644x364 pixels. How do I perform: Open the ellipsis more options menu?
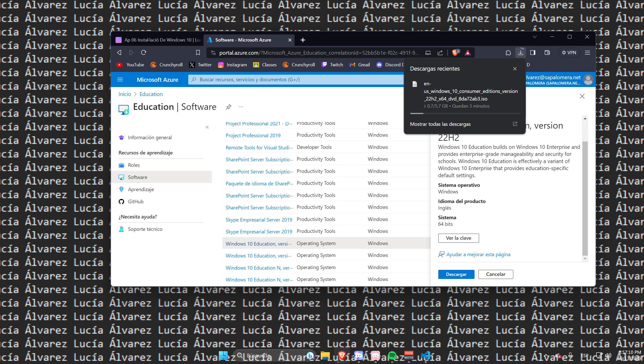241,107
